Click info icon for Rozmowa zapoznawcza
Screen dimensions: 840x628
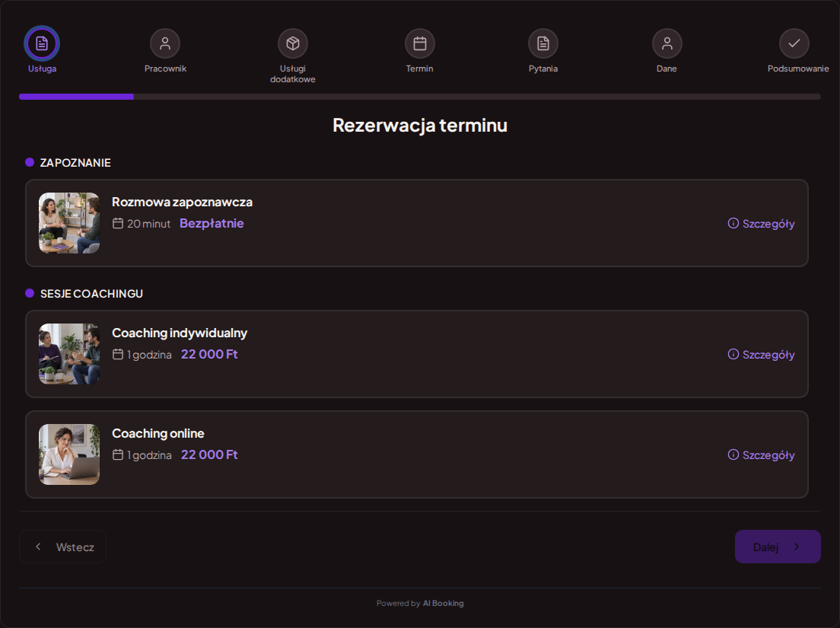733,223
